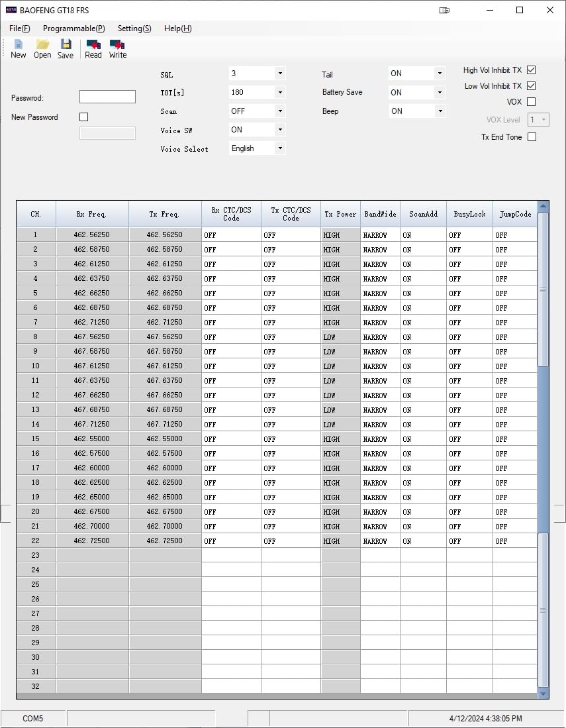Click the Write to radio icon

(117, 49)
